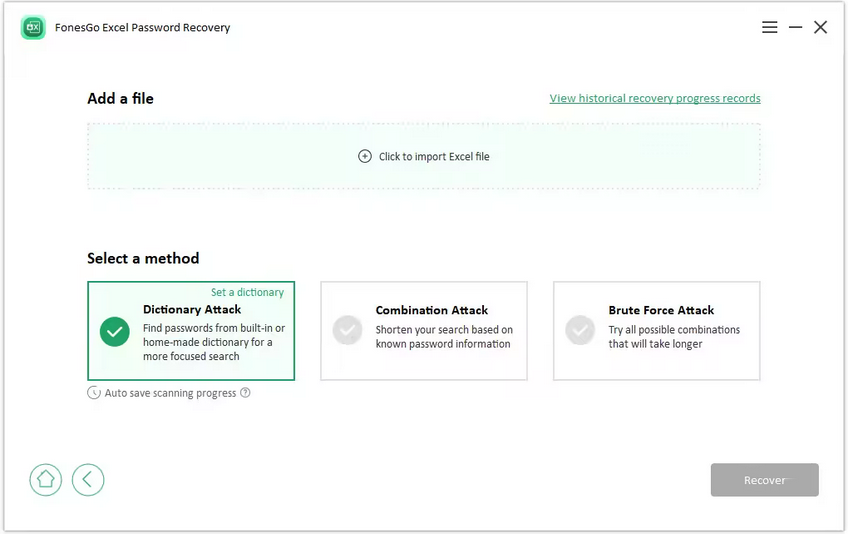Open help for auto save scanning
The image size is (848, 534).
pyautogui.click(x=245, y=393)
